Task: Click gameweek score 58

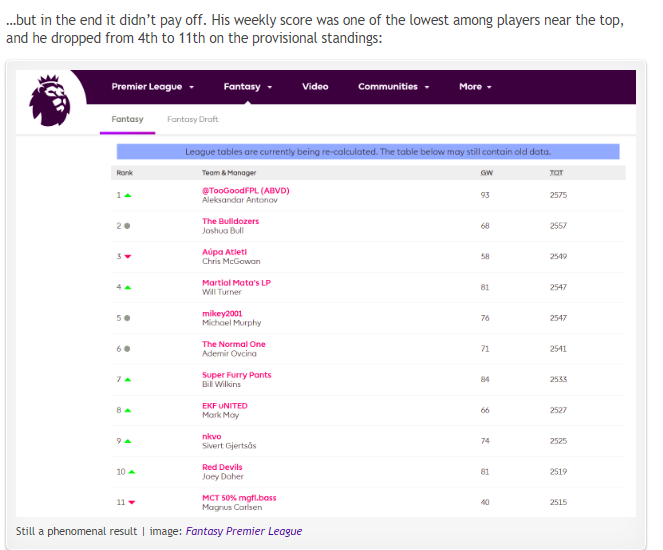Action: (485, 257)
